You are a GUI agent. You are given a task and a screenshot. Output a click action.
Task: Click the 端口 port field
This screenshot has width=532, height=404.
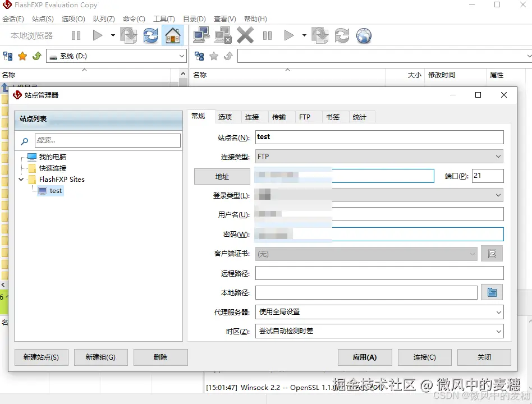(488, 176)
